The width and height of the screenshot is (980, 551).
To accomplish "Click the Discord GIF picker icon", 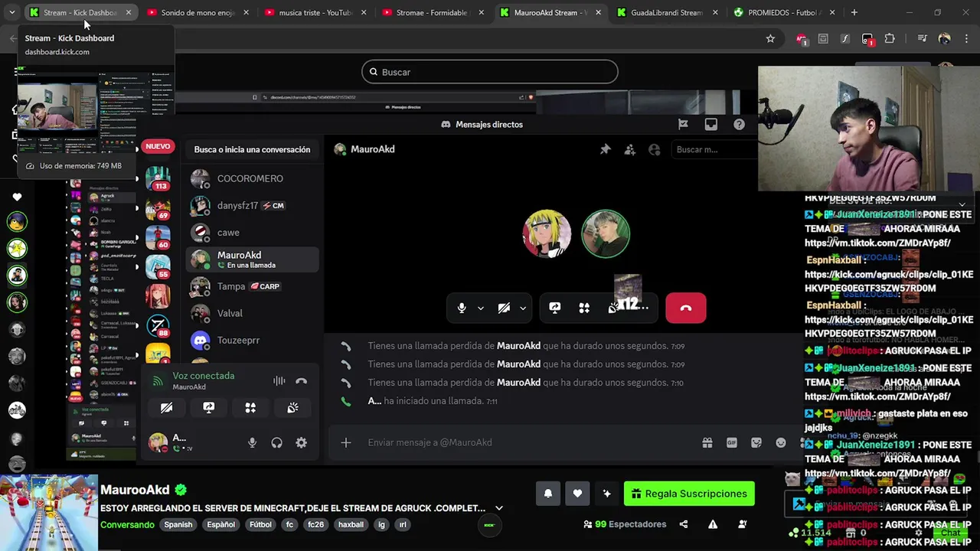I will [732, 442].
